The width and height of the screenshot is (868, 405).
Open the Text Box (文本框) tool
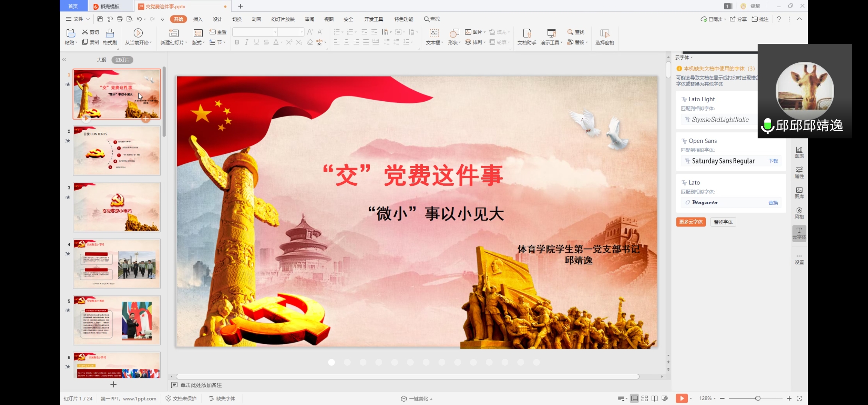(434, 33)
